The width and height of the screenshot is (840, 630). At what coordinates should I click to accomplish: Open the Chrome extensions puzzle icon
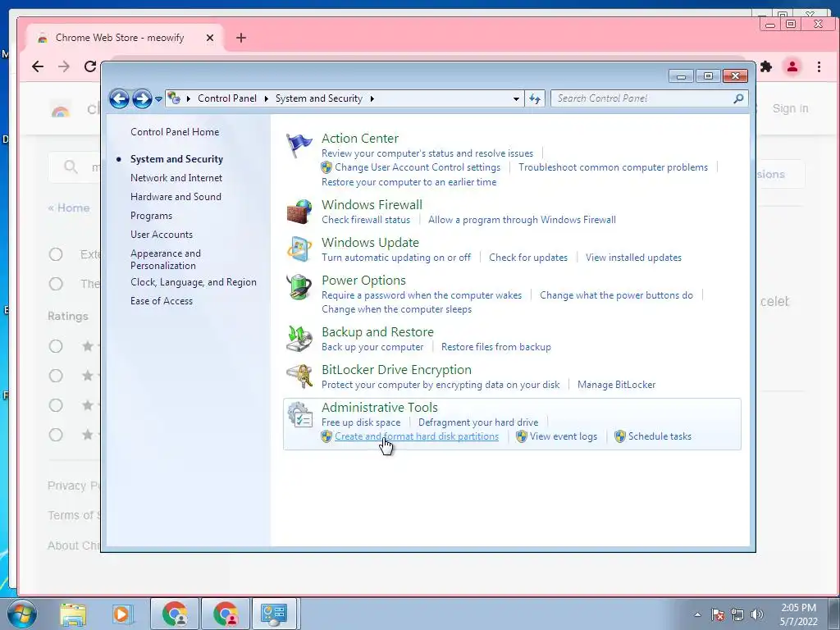pos(766,66)
